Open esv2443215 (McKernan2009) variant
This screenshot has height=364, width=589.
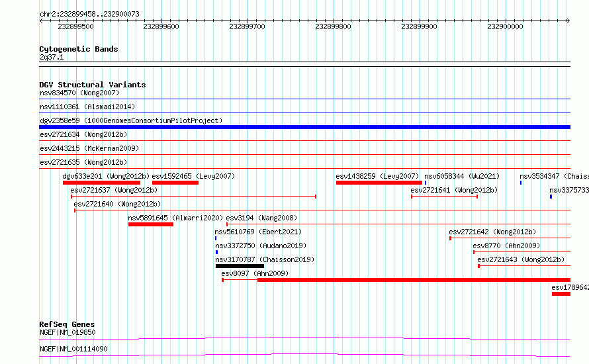[89, 148]
